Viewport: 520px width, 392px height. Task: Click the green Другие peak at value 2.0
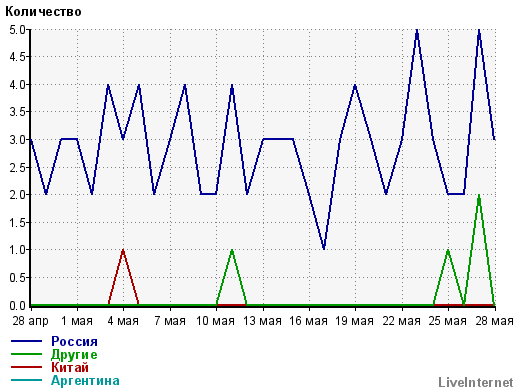[479, 195]
